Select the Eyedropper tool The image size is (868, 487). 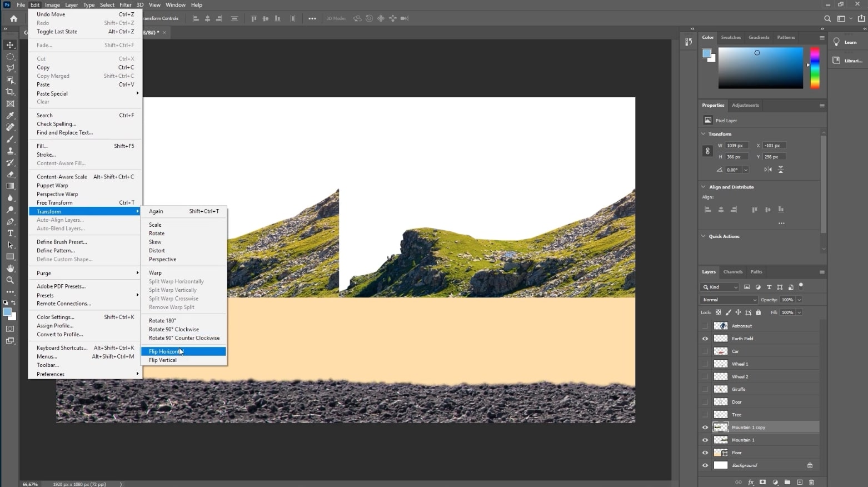[9, 115]
